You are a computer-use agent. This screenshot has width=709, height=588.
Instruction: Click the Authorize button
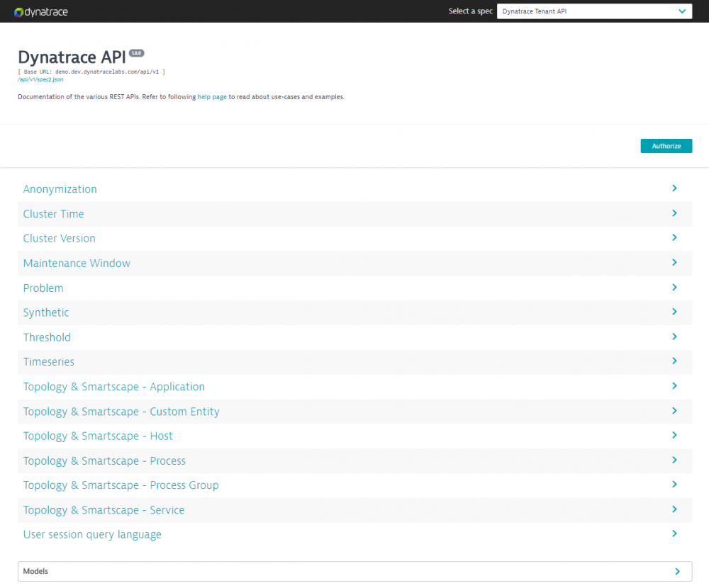666,146
